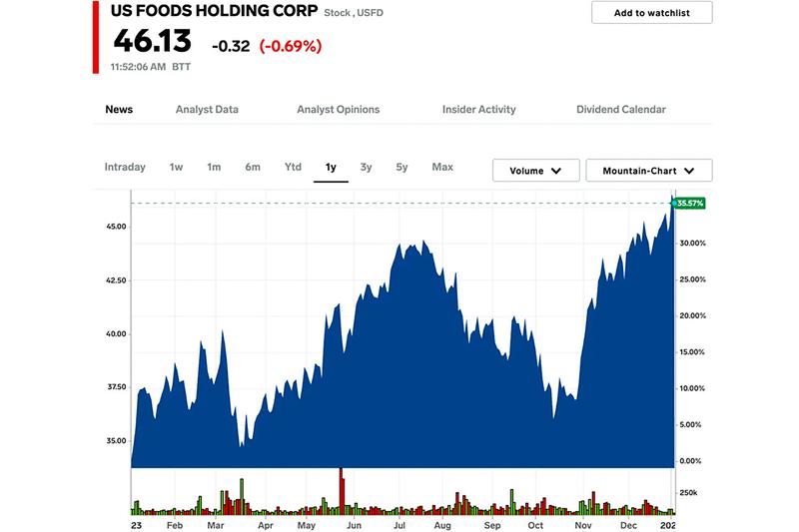Click the Dec date axis label
Viewport: 799px width, 532px height.
pyautogui.click(x=628, y=525)
